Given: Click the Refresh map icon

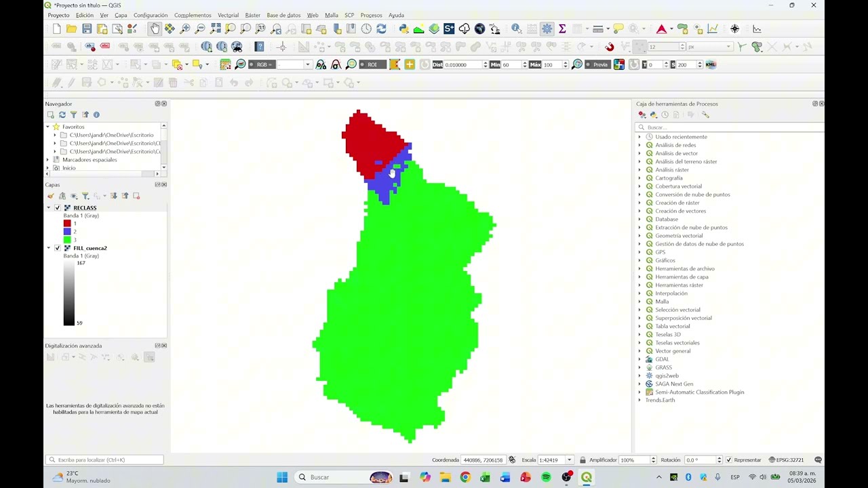Looking at the screenshot, I should [x=381, y=28].
